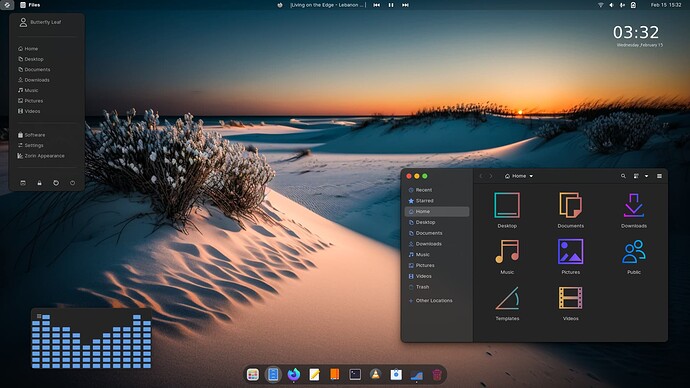Open Desktop in the Zorin menu

click(x=31, y=59)
